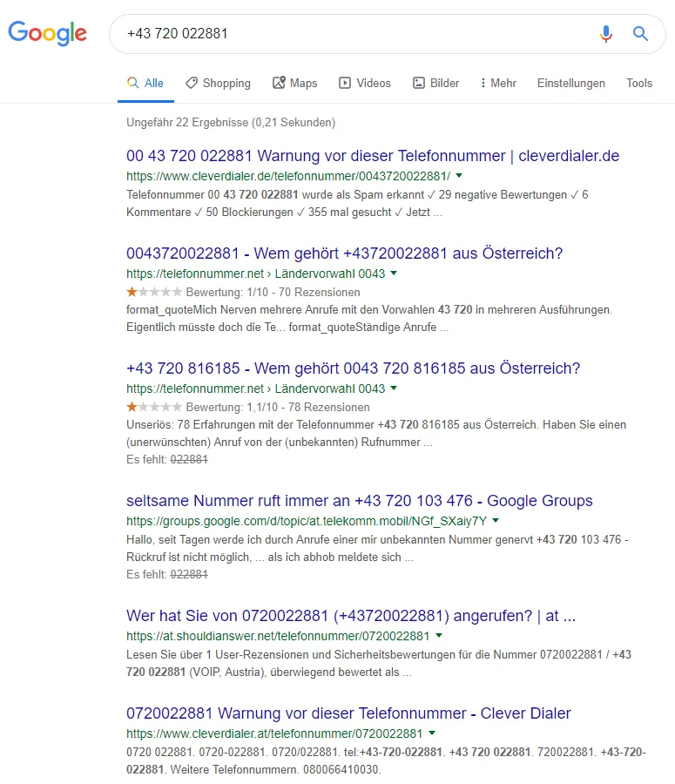The height and width of the screenshot is (784, 675).
Task: Open the Mehr menu
Action: coord(498,83)
